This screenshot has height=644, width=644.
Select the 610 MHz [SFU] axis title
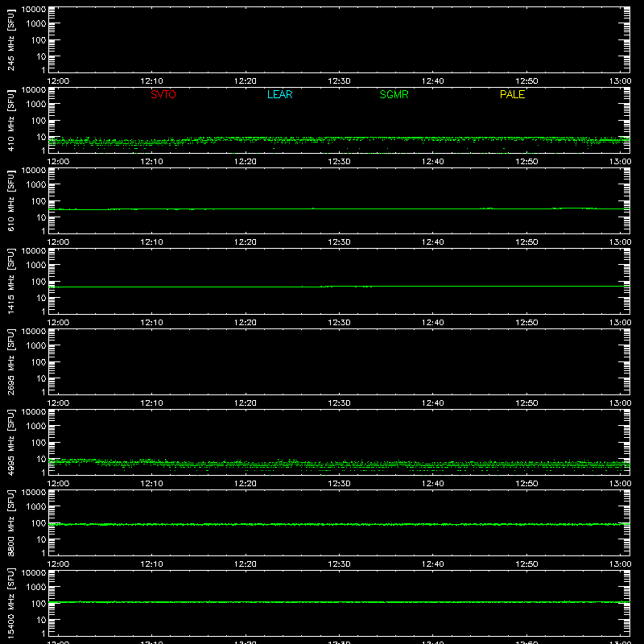click(x=10, y=200)
